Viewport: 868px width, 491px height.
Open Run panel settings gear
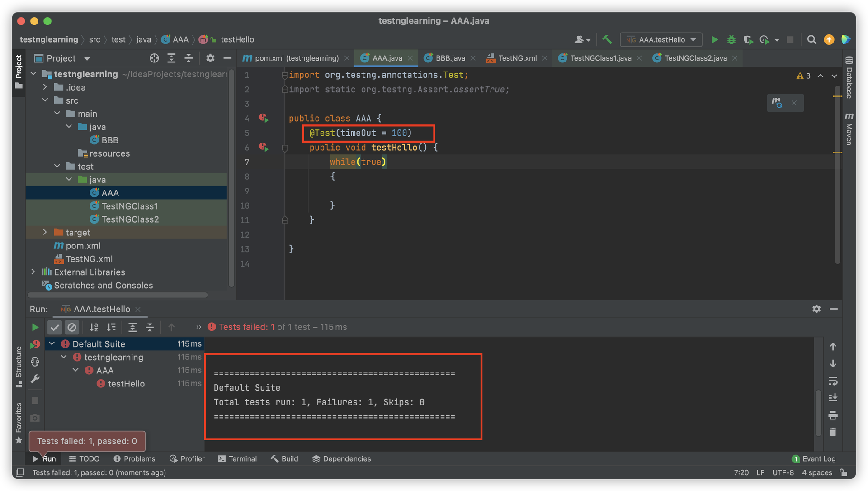816,309
